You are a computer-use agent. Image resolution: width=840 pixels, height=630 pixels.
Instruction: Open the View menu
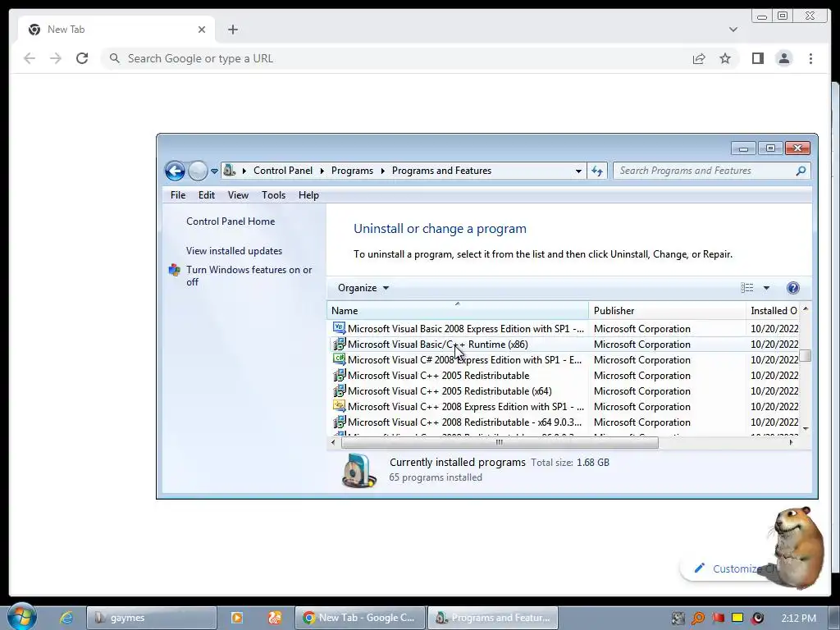pyautogui.click(x=238, y=195)
